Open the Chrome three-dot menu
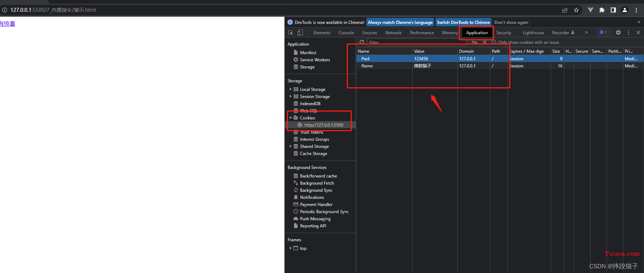Image resolution: width=644 pixels, height=273 pixels. pos(636,10)
